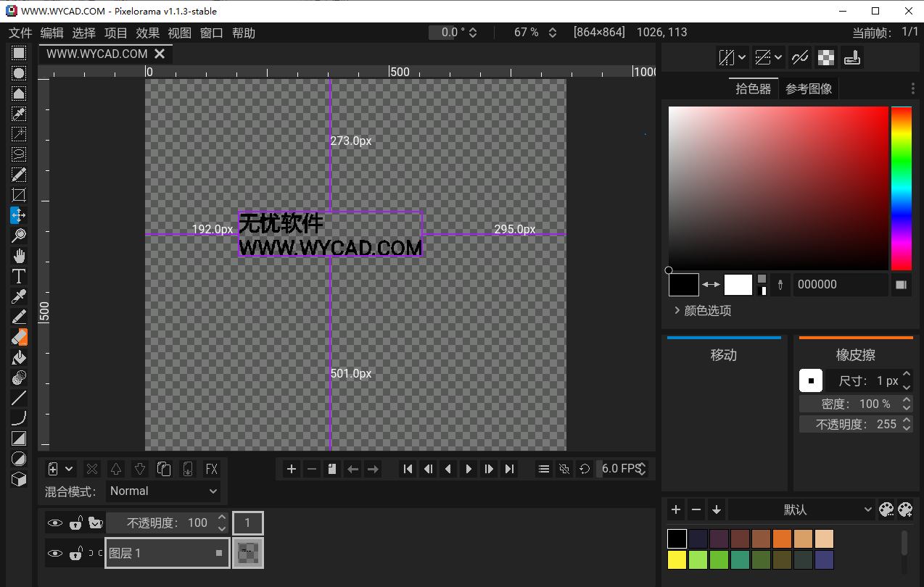Add a new frame with the plus button

click(x=291, y=469)
